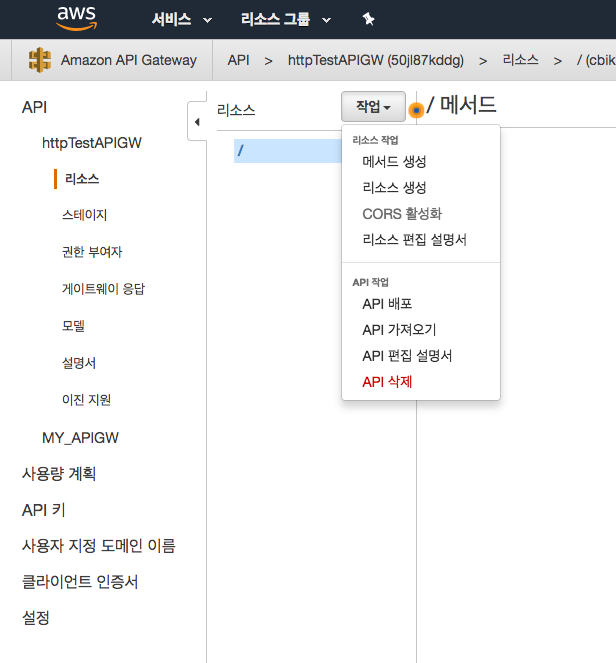Click Amazon API Gateway title link
616x663 pixels.
pyautogui.click(x=129, y=60)
